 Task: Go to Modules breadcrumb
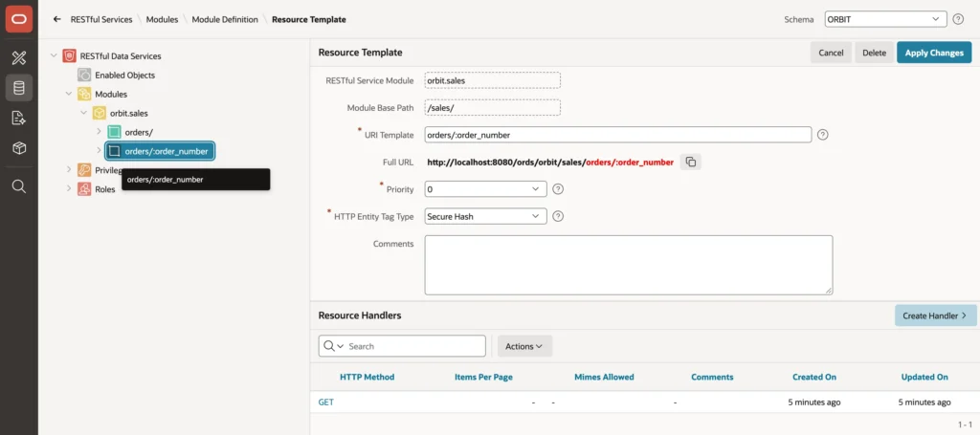[x=162, y=19]
